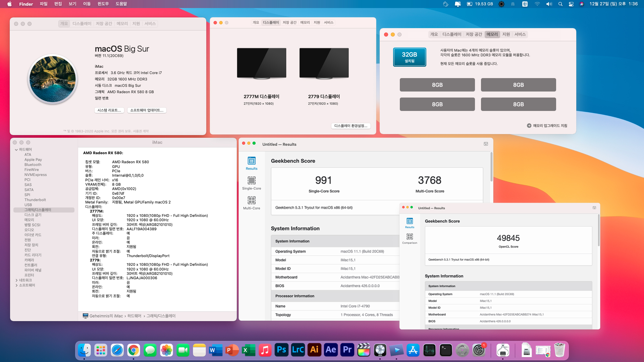
Task: Open the 도움말 menu
Action: (x=121, y=4)
